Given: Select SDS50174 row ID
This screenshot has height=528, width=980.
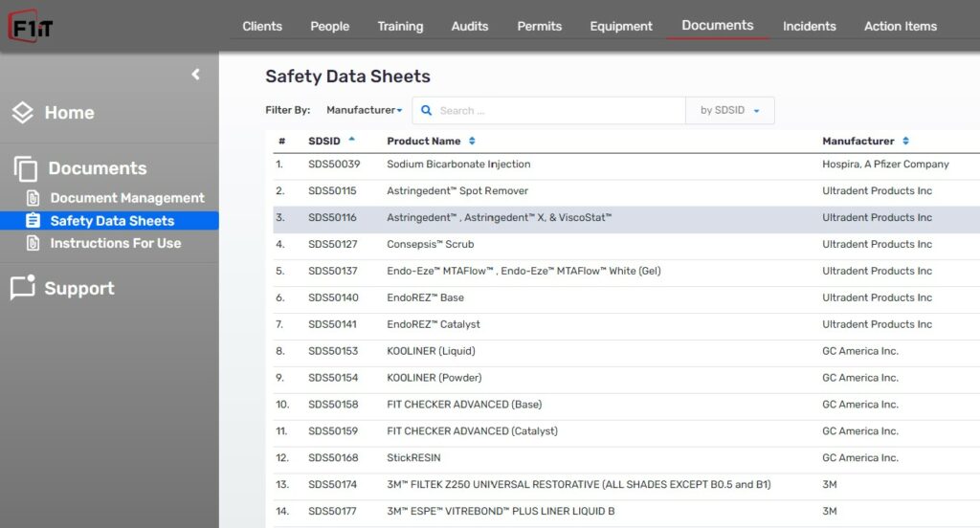Looking at the screenshot, I should [333, 485].
